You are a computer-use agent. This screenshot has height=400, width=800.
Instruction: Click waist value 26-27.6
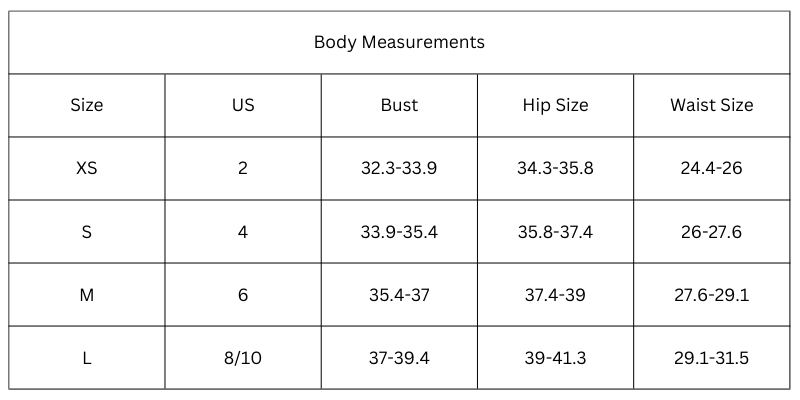(x=711, y=232)
